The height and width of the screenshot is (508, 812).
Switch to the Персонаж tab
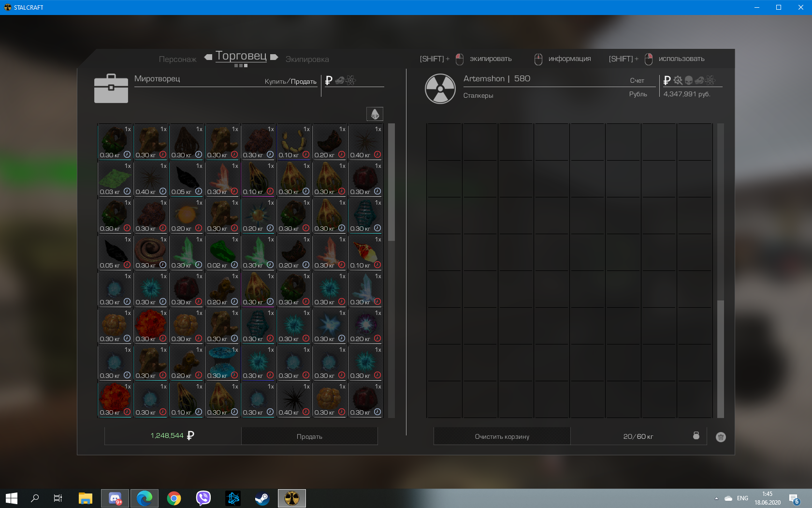(x=177, y=59)
